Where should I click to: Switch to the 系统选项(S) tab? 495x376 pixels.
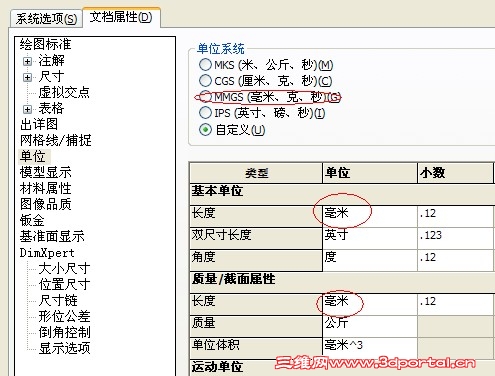point(46,18)
